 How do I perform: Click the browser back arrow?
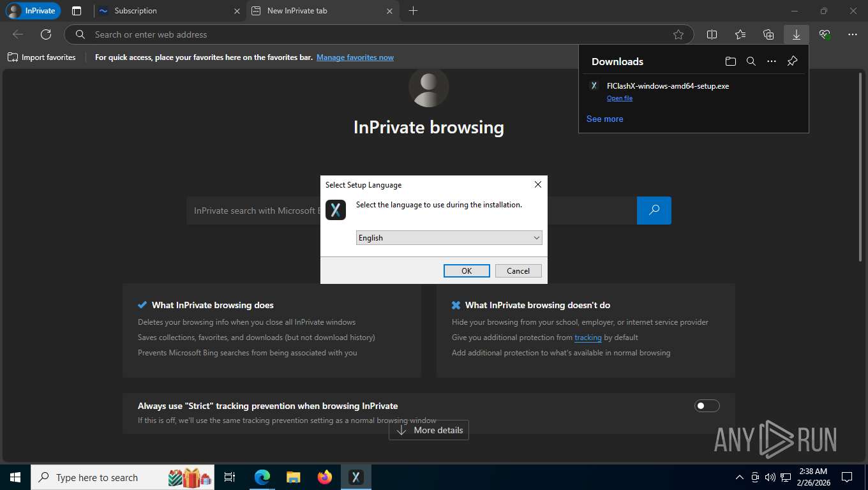click(18, 34)
